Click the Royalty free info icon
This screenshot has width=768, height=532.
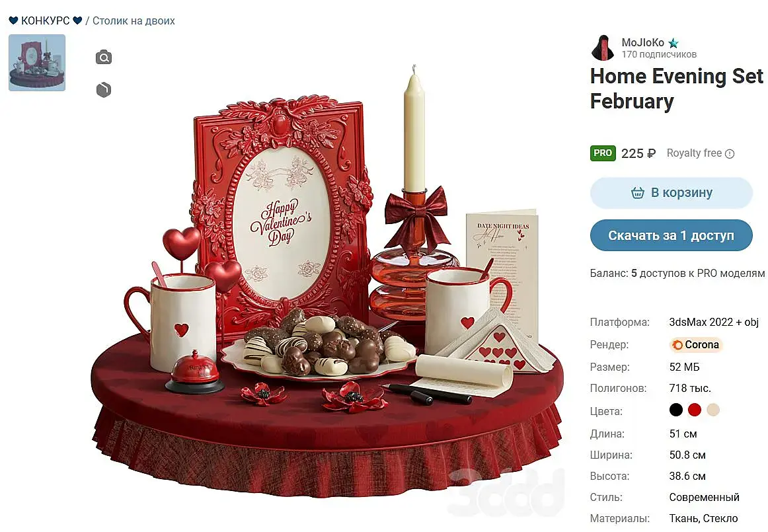(729, 154)
